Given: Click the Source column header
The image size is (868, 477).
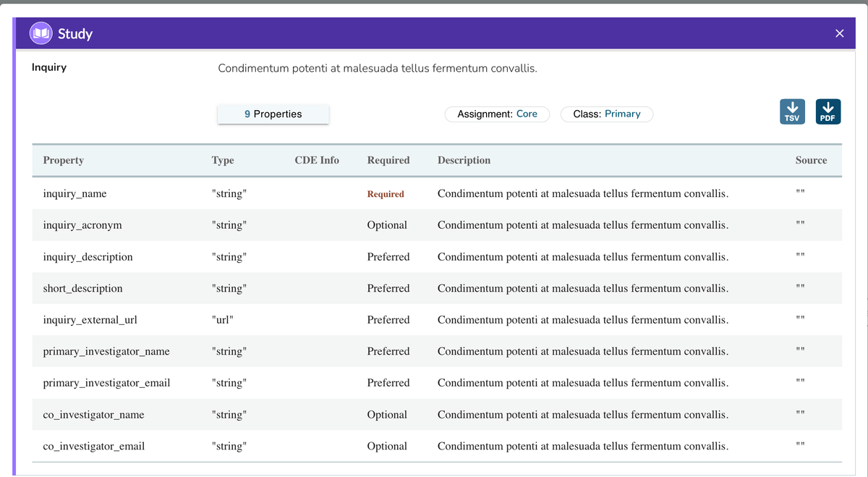Looking at the screenshot, I should (x=811, y=160).
